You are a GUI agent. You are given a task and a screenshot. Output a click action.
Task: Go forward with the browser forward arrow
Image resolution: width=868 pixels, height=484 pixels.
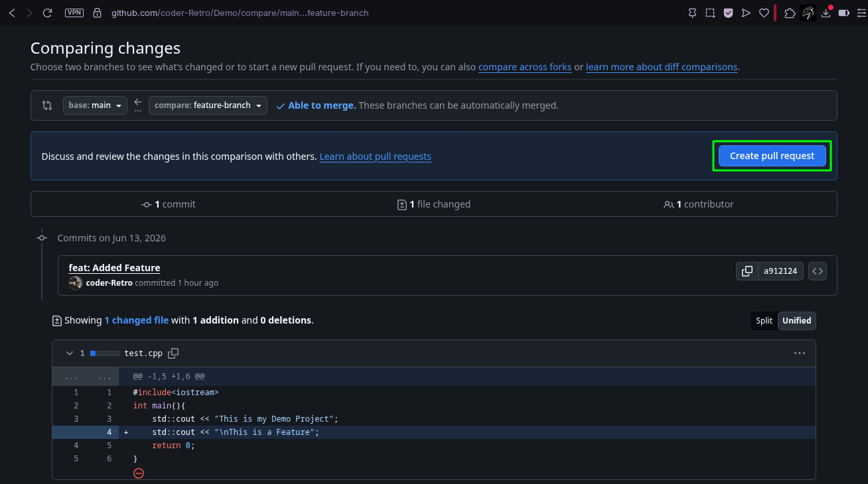pos(29,13)
